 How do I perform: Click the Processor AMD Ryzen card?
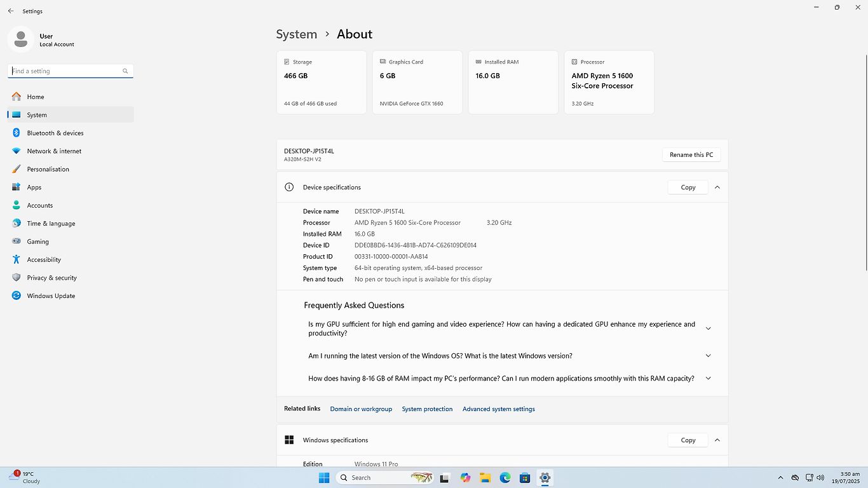(609, 83)
